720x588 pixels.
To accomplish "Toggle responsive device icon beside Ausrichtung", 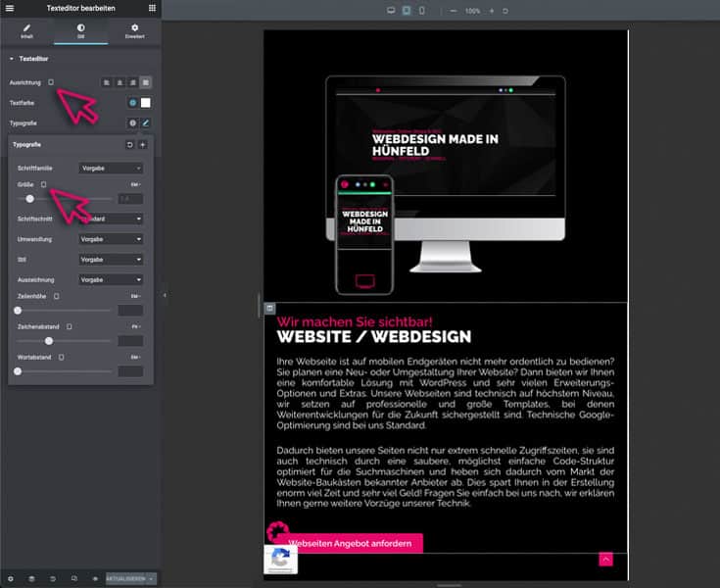I will pyautogui.click(x=51, y=82).
